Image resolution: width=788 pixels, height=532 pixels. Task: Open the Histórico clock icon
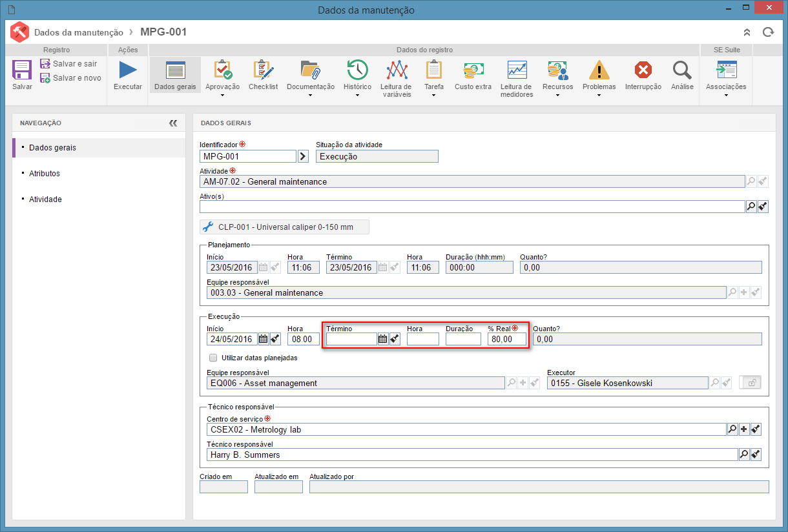(357, 70)
